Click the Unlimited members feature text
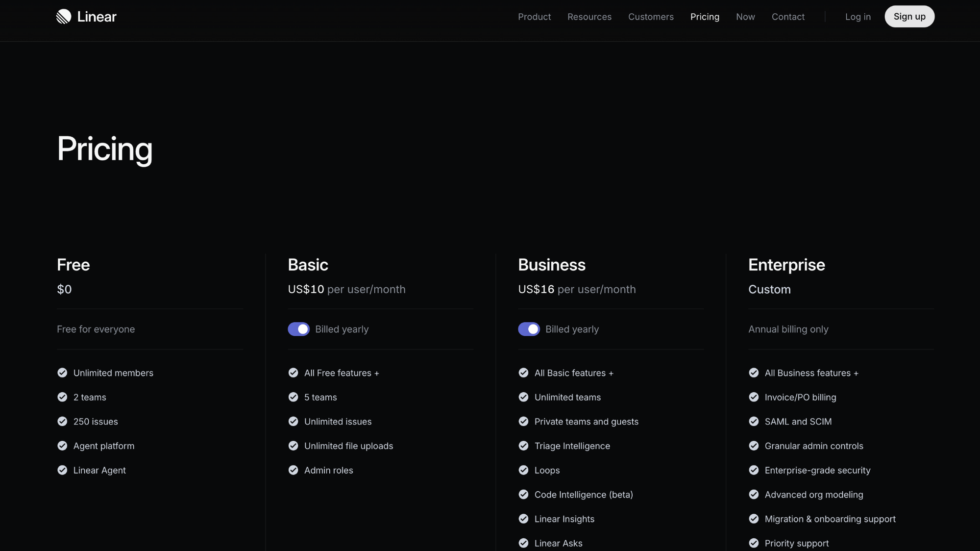Image resolution: width=980 pixels, height=551 pixels. [113, 373]
